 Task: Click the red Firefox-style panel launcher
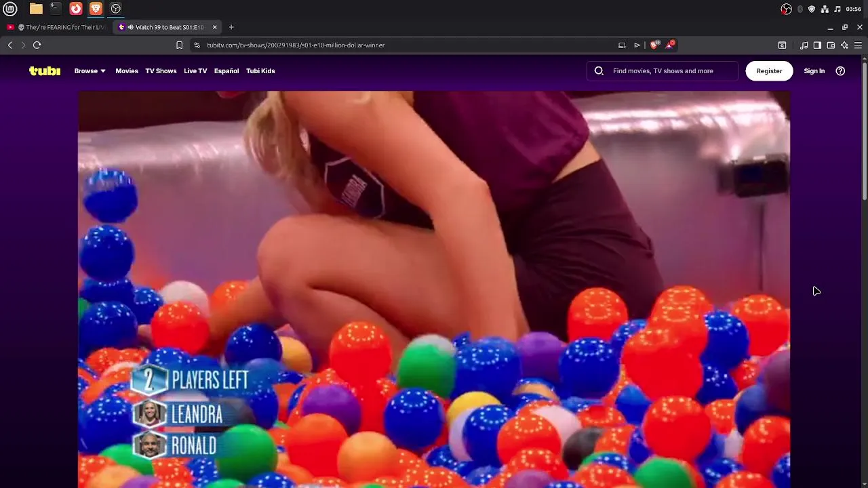tap(76, 9)
